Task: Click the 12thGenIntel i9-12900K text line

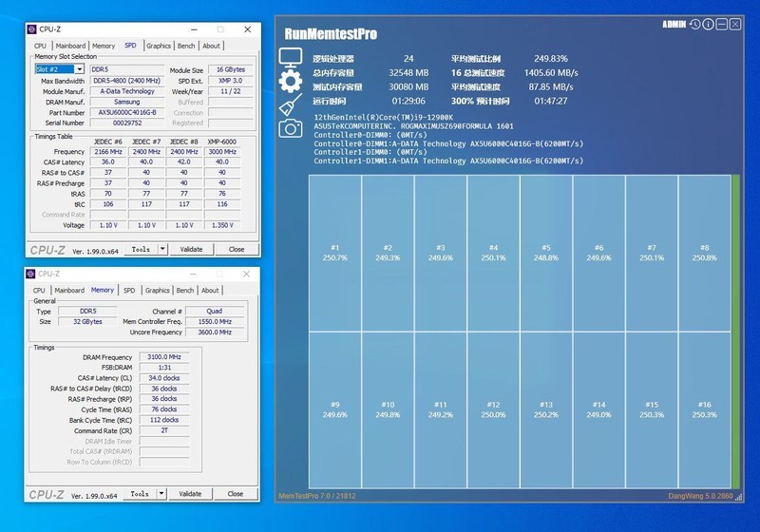Action: tap(384, 117)
